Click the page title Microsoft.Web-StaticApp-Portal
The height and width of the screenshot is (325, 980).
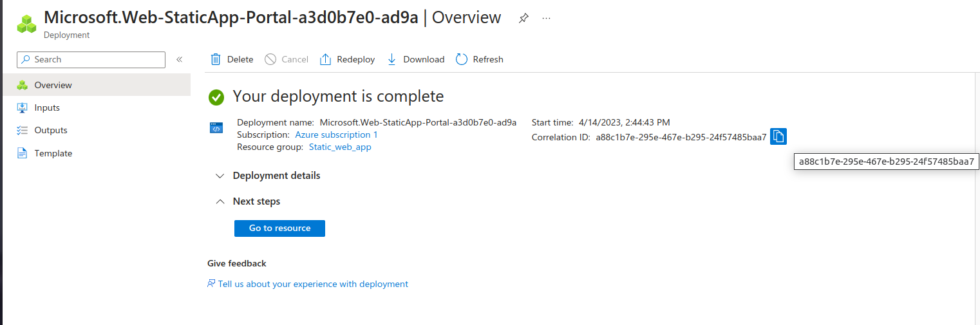point(231,17)
